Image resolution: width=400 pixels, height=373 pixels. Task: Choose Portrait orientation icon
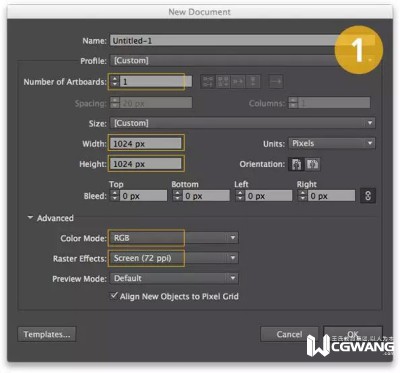(x=296, y=164)
